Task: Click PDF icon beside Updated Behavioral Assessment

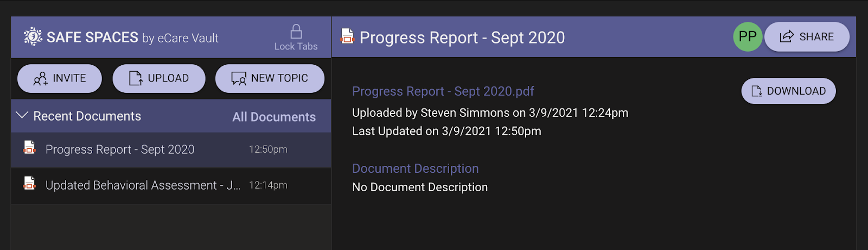Action: 29,184
